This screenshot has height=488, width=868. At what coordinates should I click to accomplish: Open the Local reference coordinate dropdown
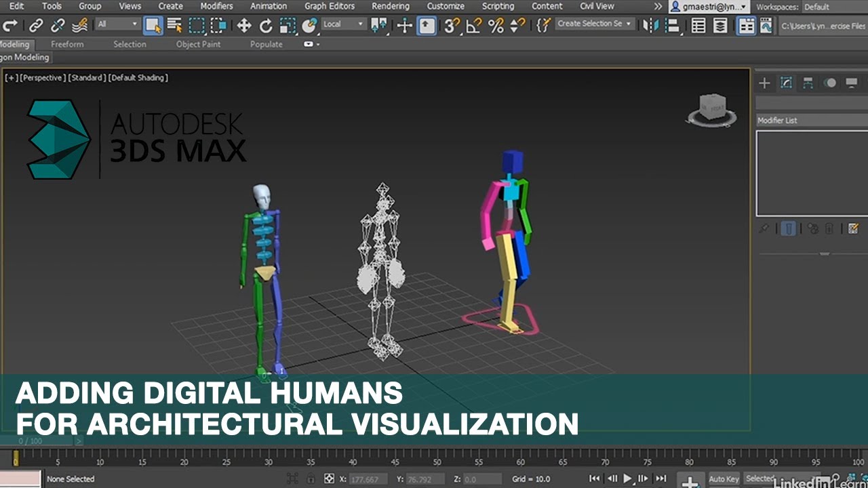point(344,24)
